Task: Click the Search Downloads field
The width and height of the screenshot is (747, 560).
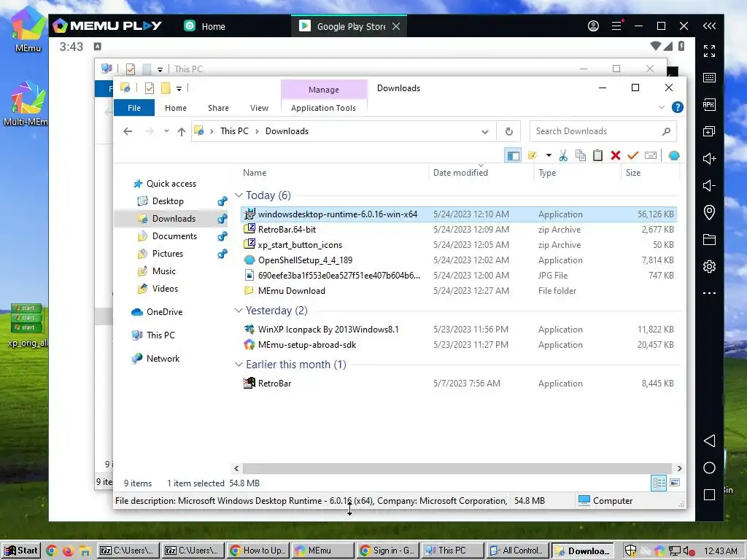Action: pyautogui.click(x=603, y=131)
